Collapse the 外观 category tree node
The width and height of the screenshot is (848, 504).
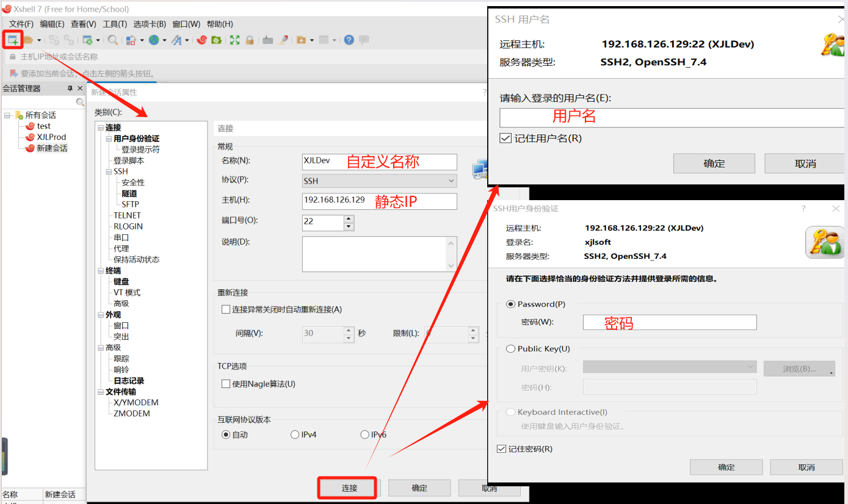tap(101, 315)
